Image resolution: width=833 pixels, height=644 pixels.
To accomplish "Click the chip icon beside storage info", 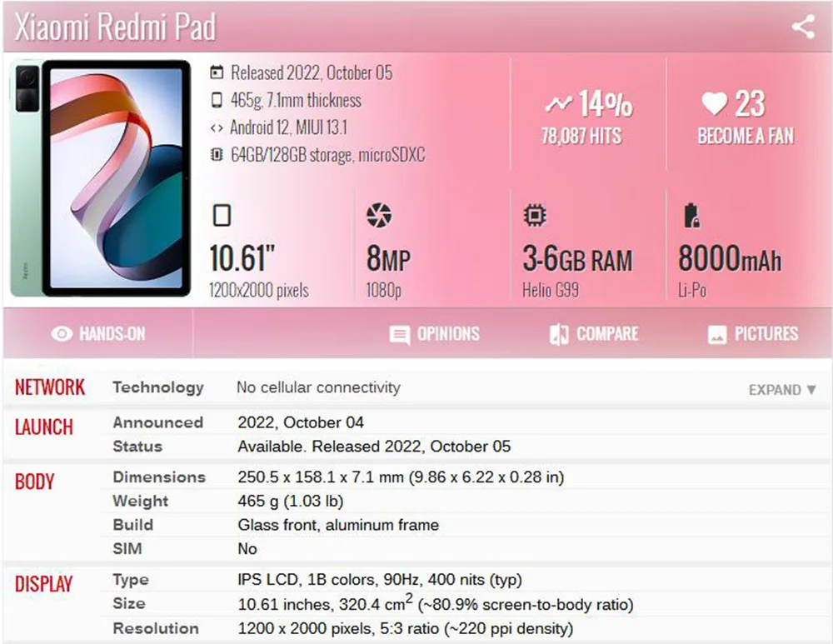I will point(217,155).
